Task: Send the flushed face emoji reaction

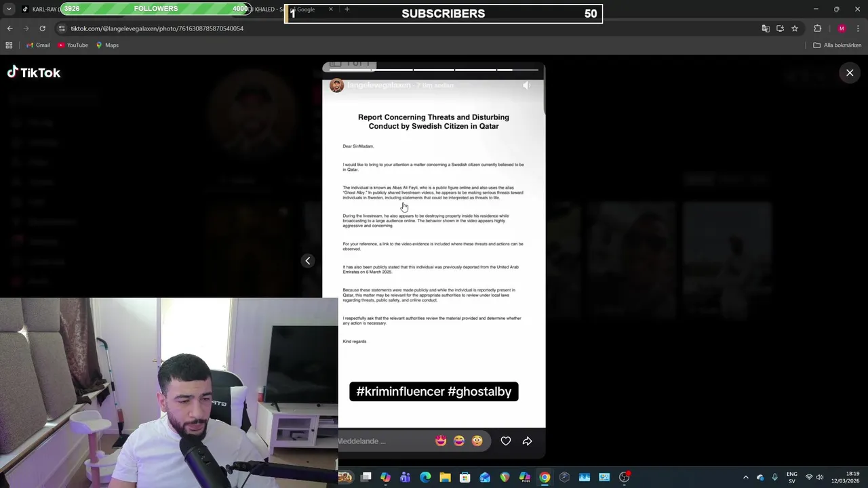Action: [x=477, y=441]
